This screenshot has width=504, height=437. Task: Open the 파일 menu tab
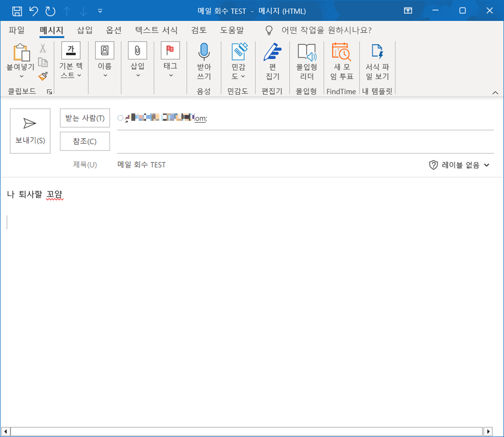click(17, 30)
